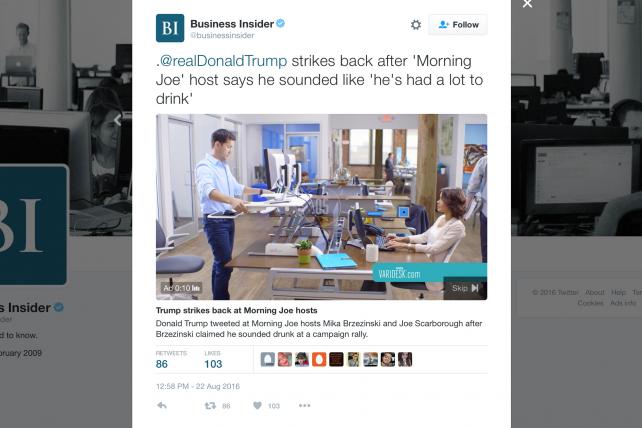The width and height of the screenshot is (642, 428).
Task: Open the tweet settings gear icon
Action: (x=416, y=25)
